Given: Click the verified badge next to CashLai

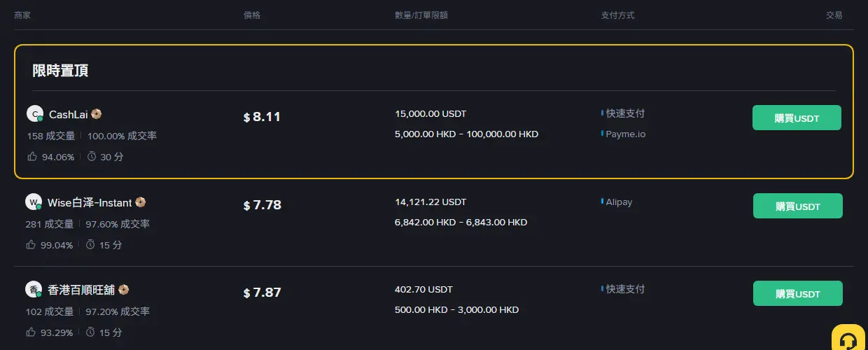Looking at the screenshot, I should 97,114.
